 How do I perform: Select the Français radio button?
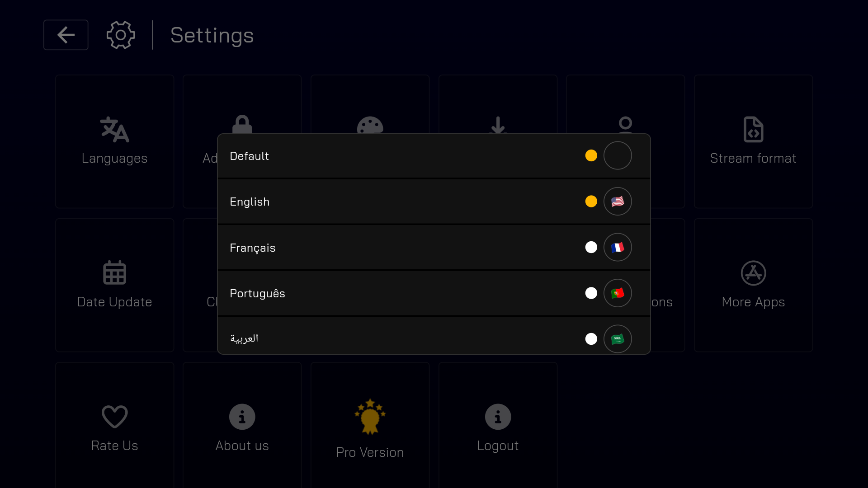591,247
